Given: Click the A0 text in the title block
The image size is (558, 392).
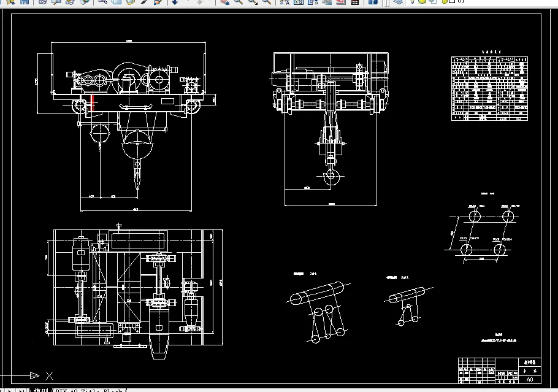Looking at the screenshot, I should [x=530, y=380].
